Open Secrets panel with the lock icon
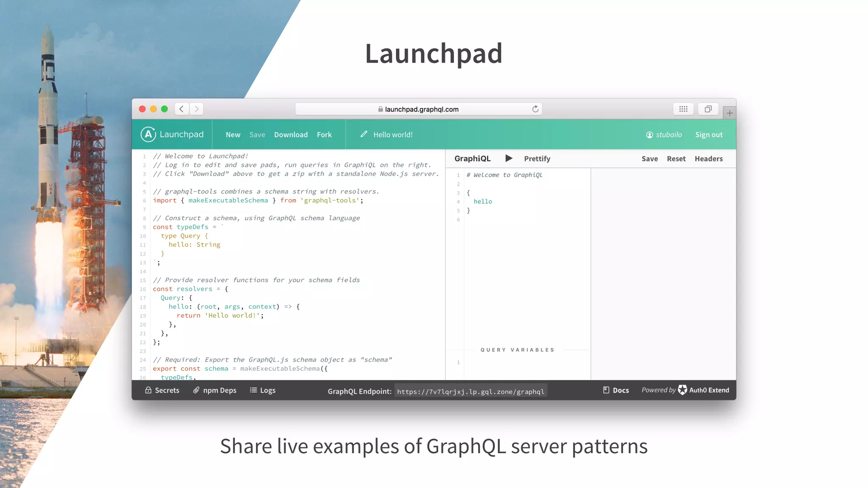868x488 pixels. [x=148, y=390]
